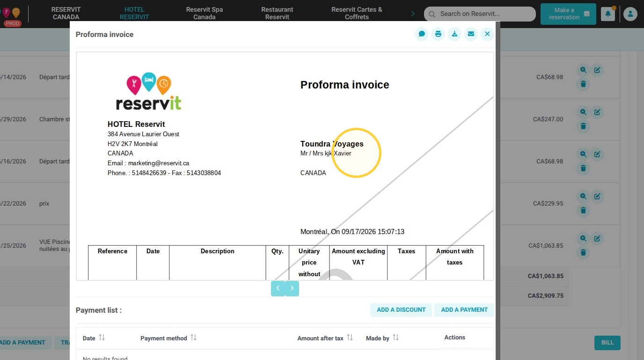Select the marketing@reservit.ca email text
Image resolution: width=644 pixels, height=360 pixels.
[x=159, y=163]
